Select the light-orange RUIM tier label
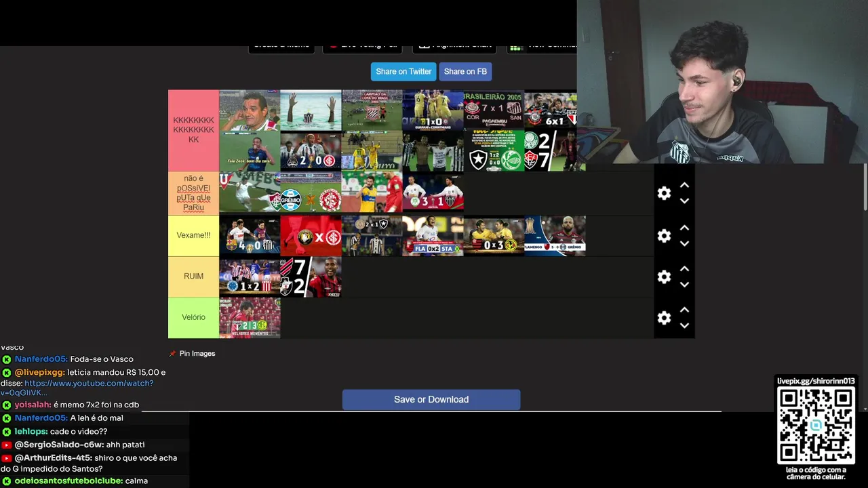868x488 pixels. coord(193,277)
